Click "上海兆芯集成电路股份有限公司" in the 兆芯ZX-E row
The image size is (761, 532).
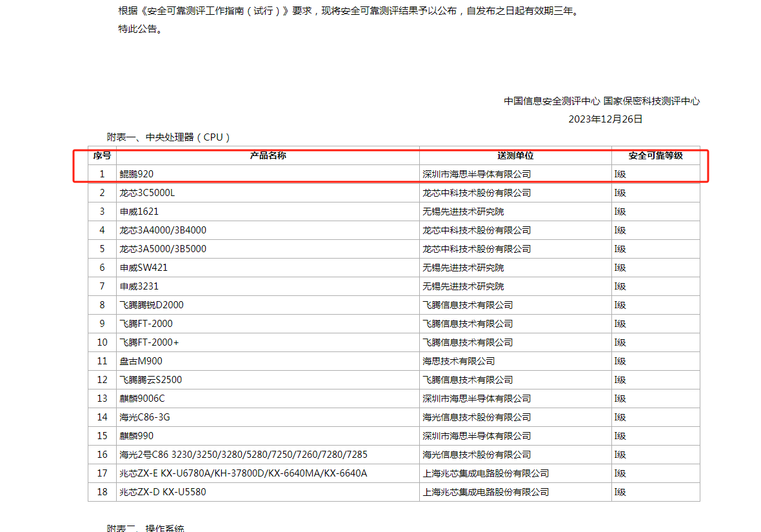(486, 473)
